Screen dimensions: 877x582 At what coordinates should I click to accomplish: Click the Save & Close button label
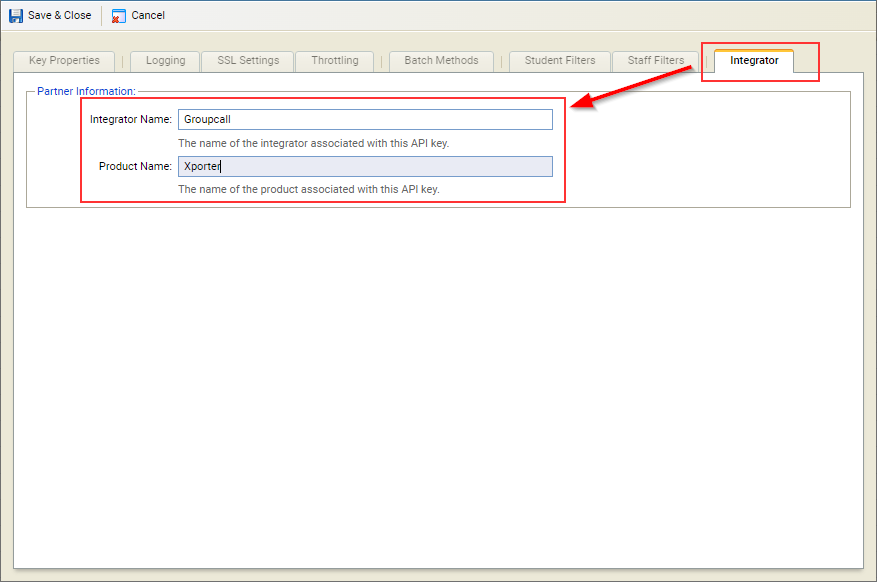point(59,15)
